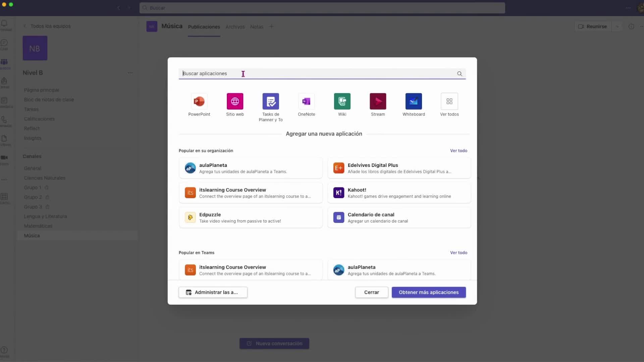Add the Stream app
The width and height of the screenshot is (644, 362).
[378, 102]
